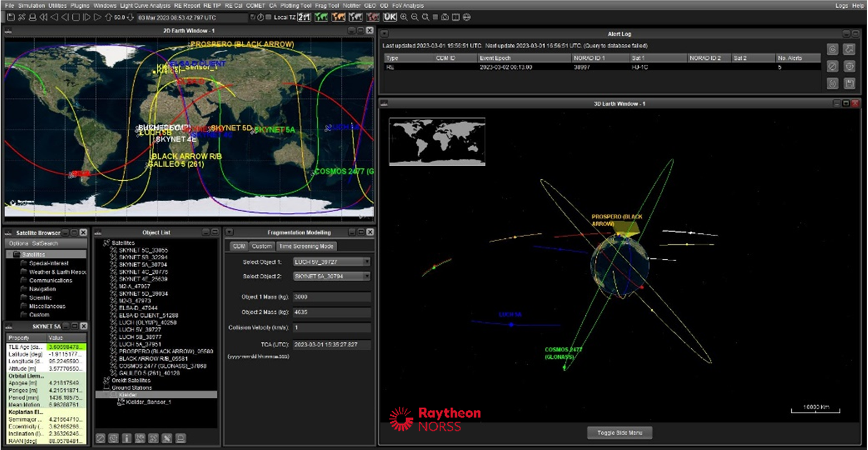Click the print icon in the main toolbar
This screenshot has width=868, height=450.
pos(33,17)
